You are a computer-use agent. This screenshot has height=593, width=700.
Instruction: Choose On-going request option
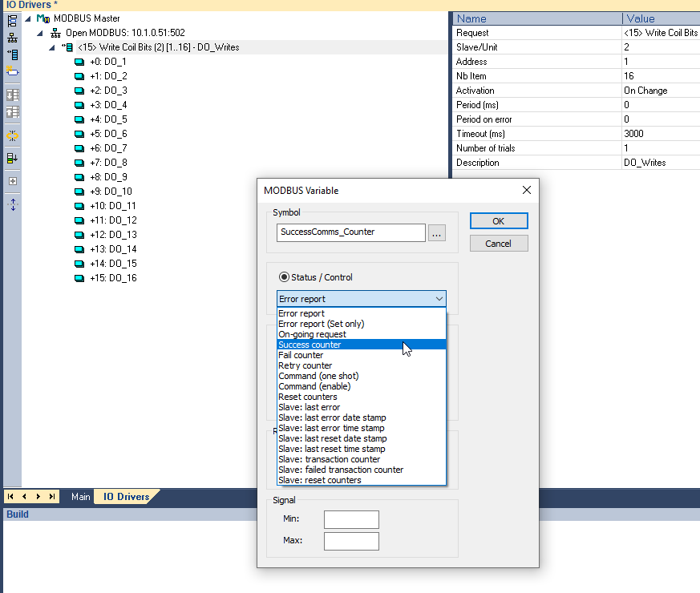pyautogui.click(x=361, y=334)
